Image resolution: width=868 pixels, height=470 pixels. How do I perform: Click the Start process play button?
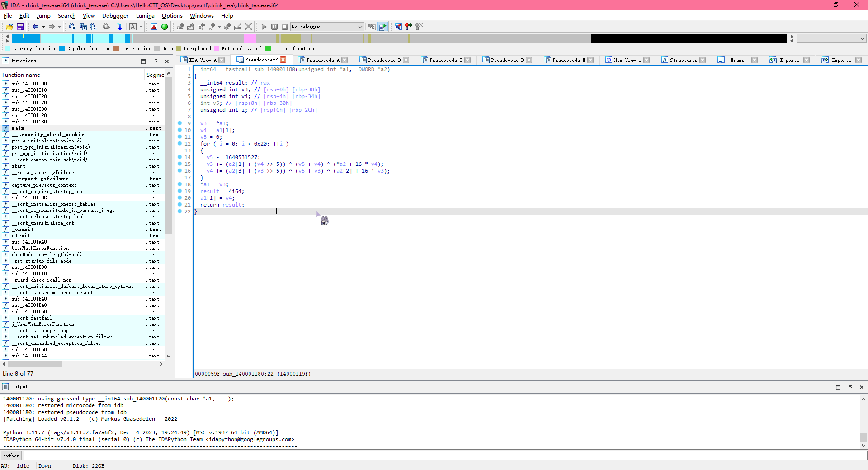coord(264,27)
